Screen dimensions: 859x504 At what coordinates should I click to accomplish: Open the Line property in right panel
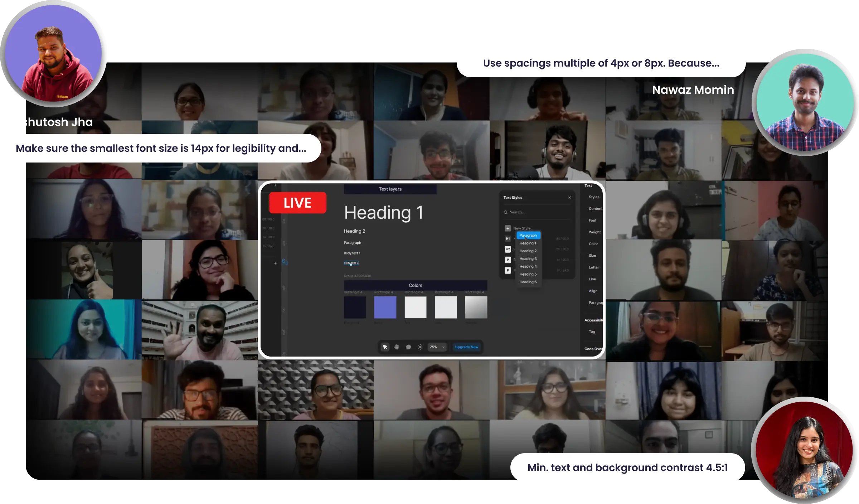[592, 279]
